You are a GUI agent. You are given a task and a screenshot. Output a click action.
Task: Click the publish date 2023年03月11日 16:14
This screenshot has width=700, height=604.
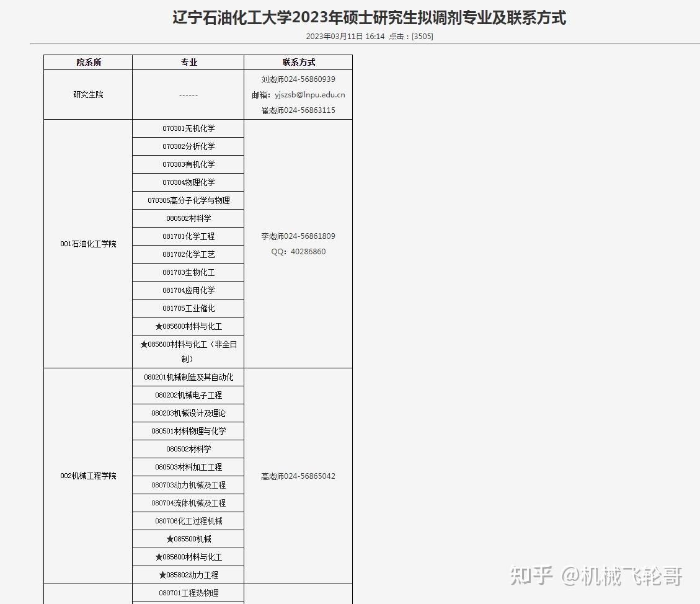tap(345, 36)
